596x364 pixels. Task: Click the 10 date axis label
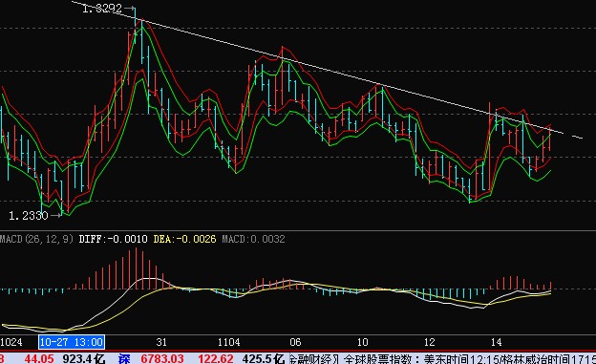362,342
